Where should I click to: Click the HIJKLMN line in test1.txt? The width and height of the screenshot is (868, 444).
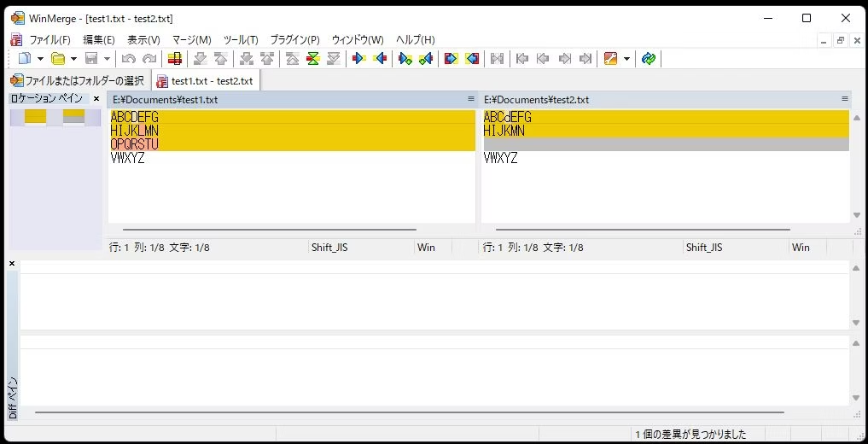[292, 131]
